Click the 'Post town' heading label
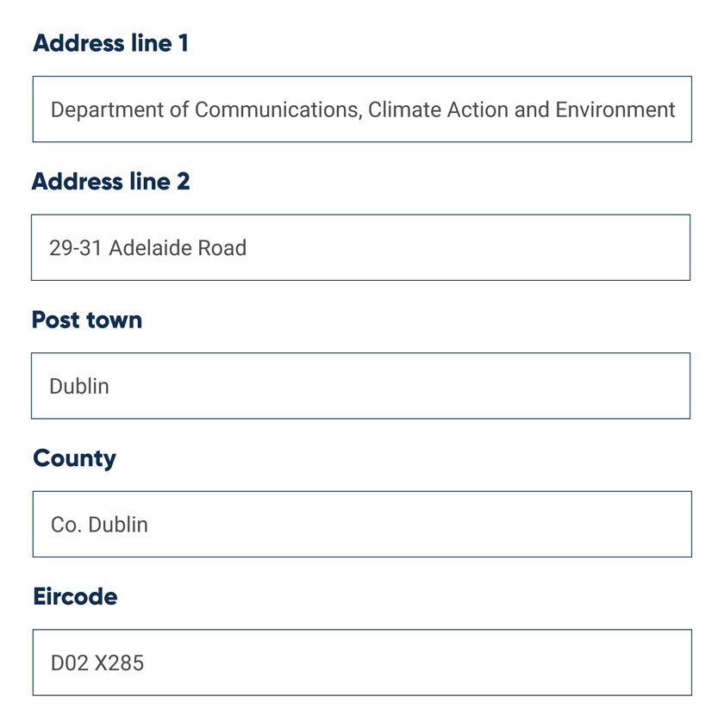This screenshot has width=724, height=728. tap(86, 320)
